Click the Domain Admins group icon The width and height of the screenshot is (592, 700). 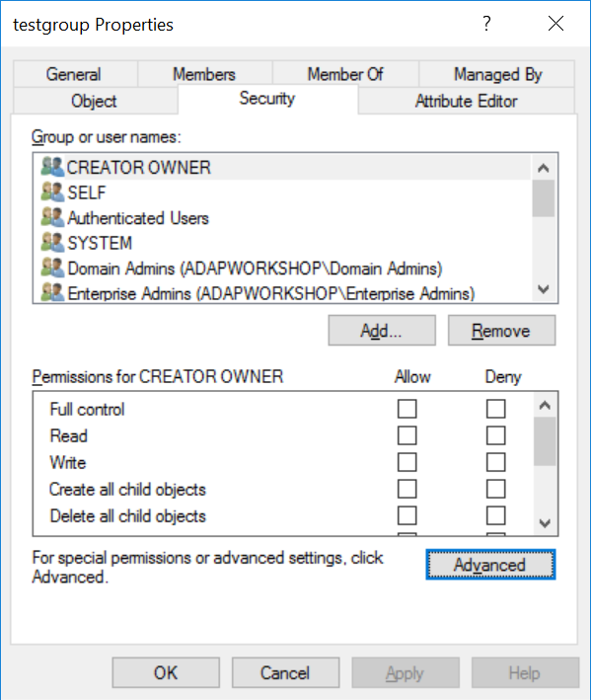pyautogui.click(x=52, y=268)
